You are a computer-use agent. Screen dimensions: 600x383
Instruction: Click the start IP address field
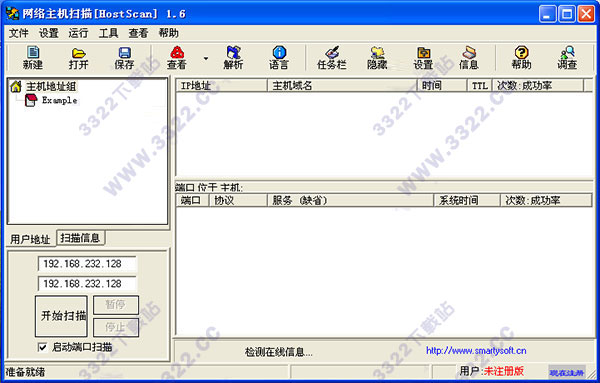click(87, 264)
